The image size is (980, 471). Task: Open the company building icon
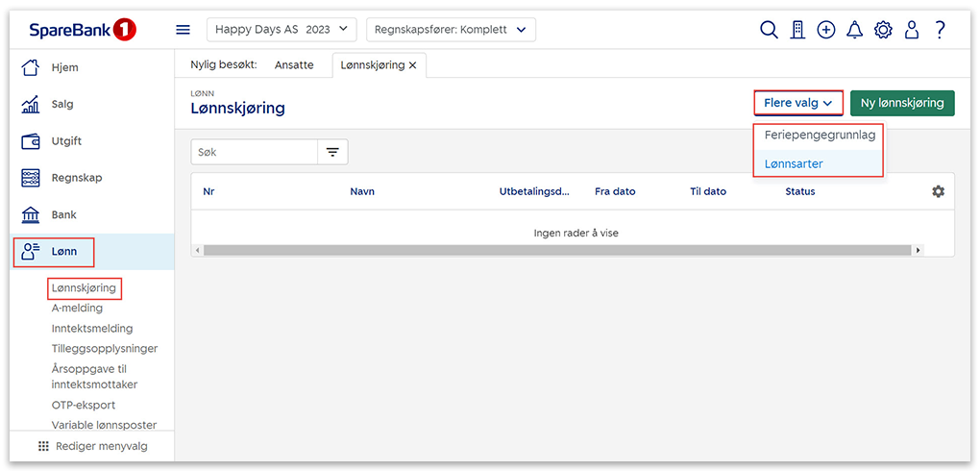point(797,30)
